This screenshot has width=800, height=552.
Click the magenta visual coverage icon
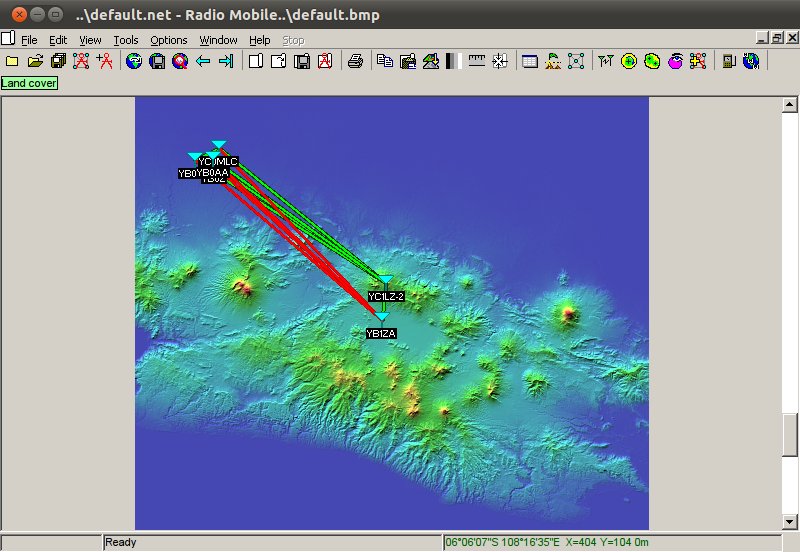coord(675,61)
